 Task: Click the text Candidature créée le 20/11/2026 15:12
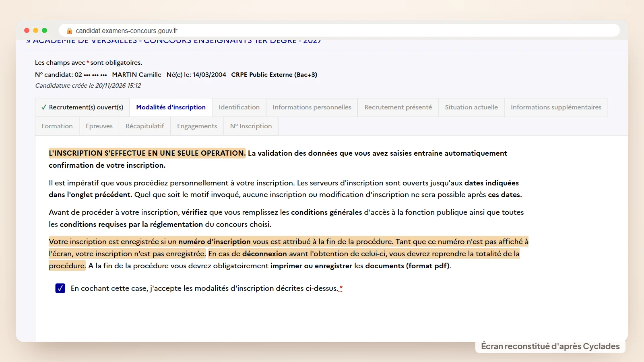click(88, 86)
